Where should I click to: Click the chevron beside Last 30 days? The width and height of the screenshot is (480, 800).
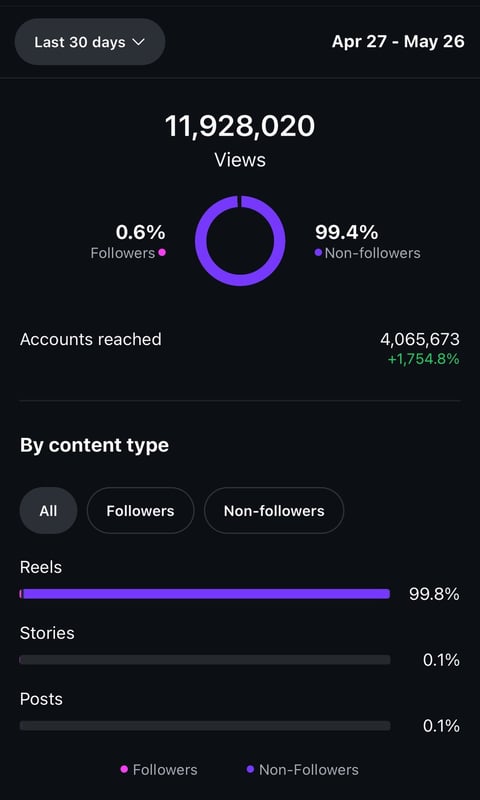point(139,42)
